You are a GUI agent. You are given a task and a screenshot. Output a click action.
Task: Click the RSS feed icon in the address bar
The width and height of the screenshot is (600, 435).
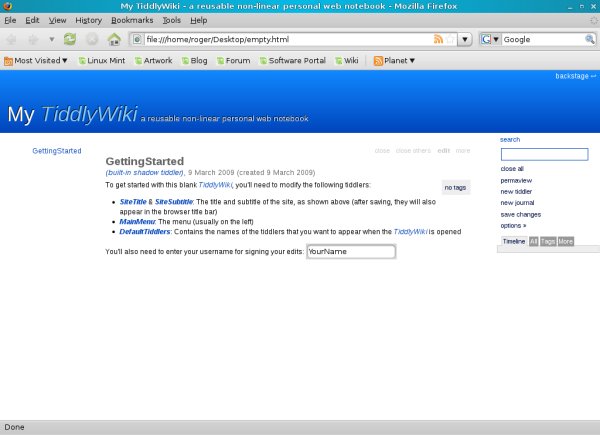tap(438, 40)
